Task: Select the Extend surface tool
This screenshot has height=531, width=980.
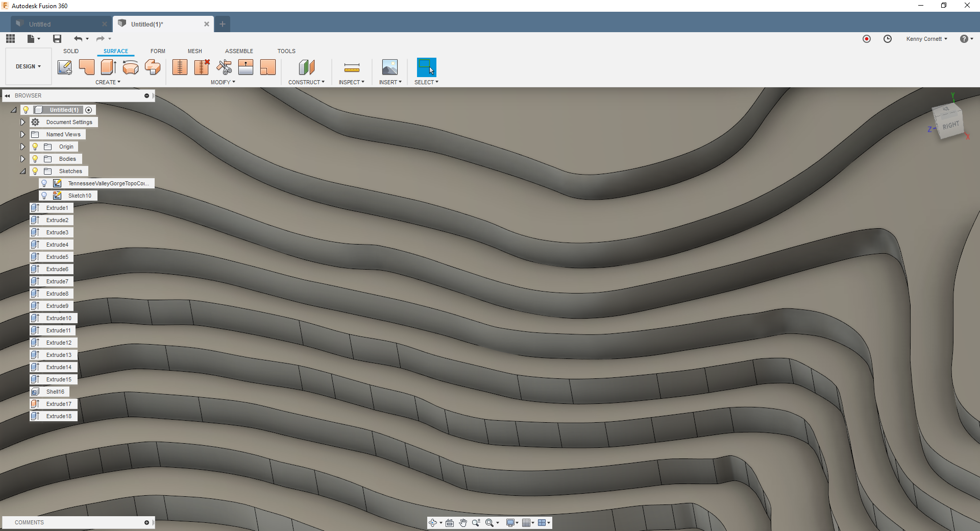Action: [x=246, y=67]
